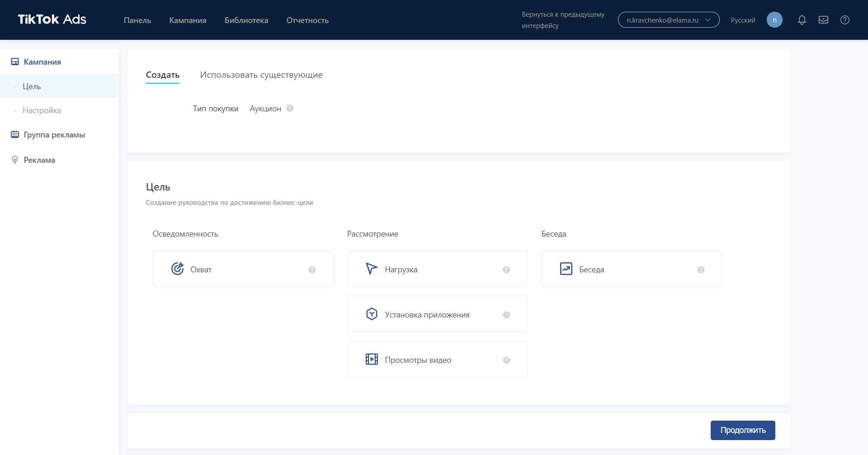This screenshot has width=868, height=455.
Task: Click the notifications bell icon
Action: point(802,20)
